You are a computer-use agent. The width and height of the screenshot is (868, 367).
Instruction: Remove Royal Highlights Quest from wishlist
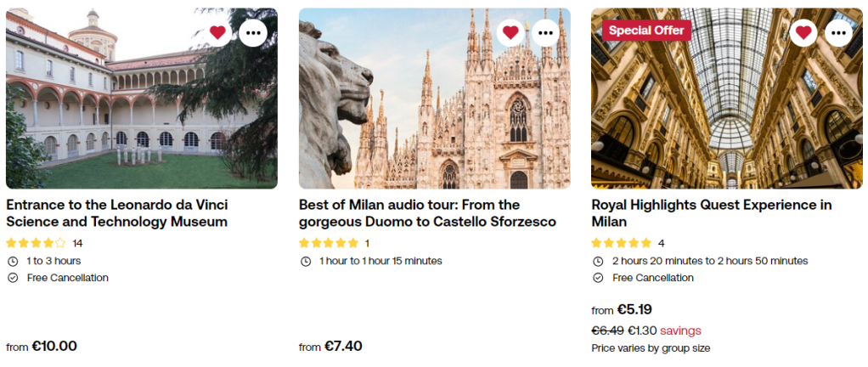(803, 33)
